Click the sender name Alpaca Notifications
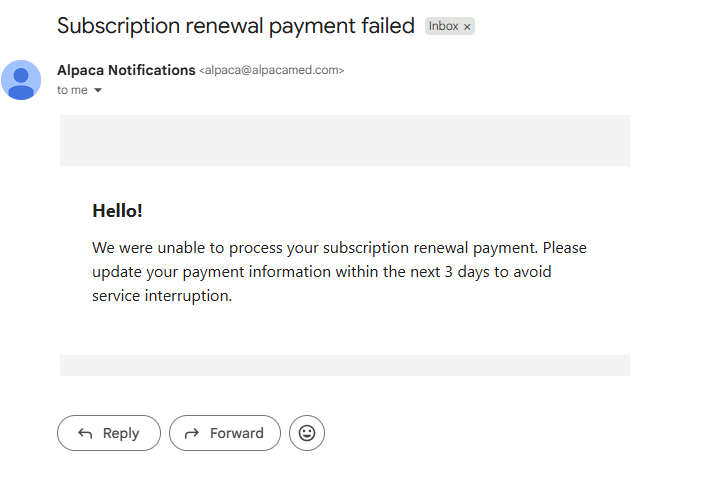 [x=126, y=70]
